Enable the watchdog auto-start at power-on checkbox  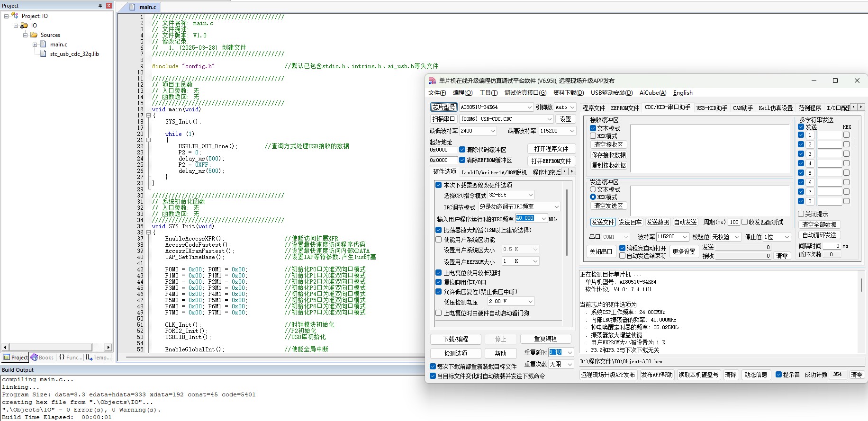[439, 313]
